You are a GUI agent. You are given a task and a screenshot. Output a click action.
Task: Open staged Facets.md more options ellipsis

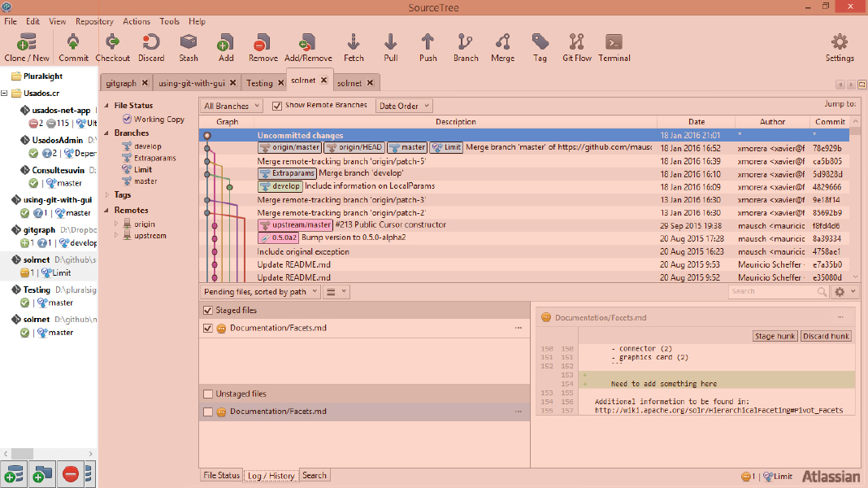519,328
